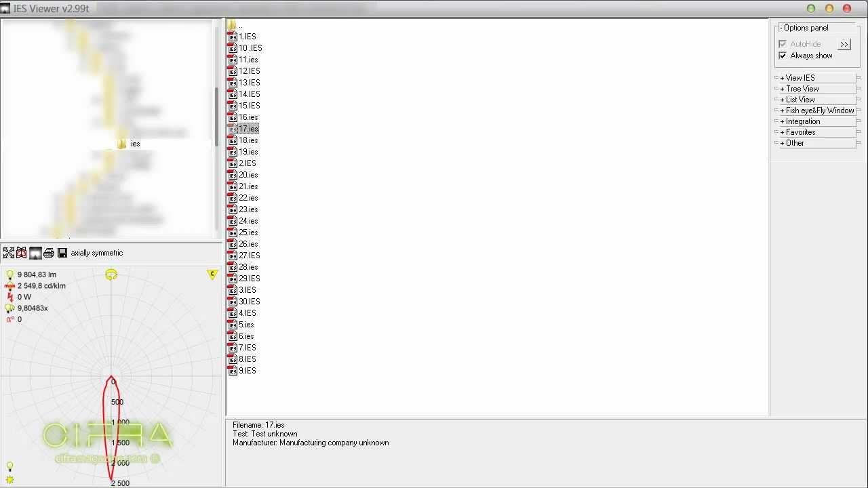The height and width of the screenshot is (488, 868).
Task: Select file 21.ies in the list
Action: click(243, 186)
